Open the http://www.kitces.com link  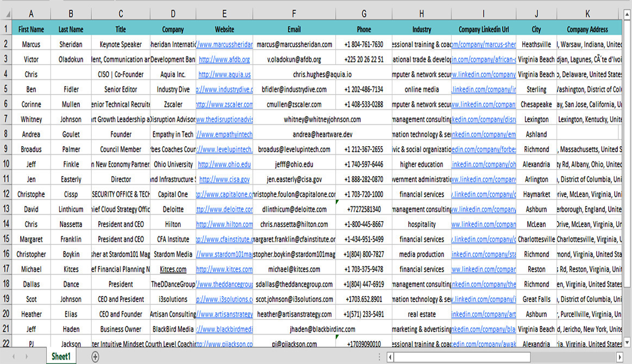(224, 269)
